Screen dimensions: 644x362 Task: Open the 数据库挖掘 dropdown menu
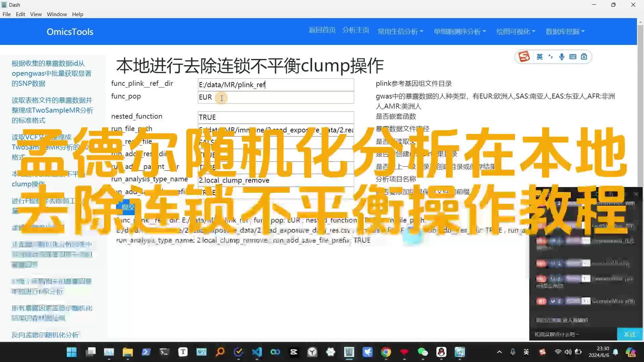565,32
